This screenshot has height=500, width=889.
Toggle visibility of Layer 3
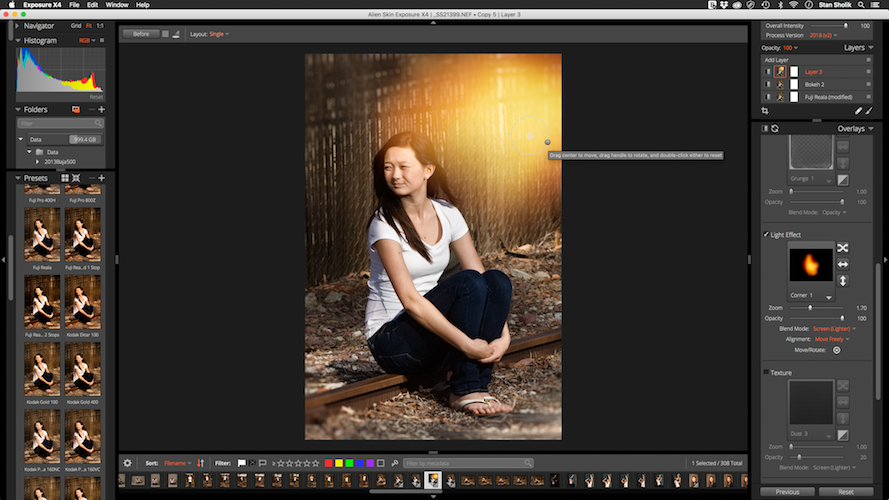[x=768, y=72]
